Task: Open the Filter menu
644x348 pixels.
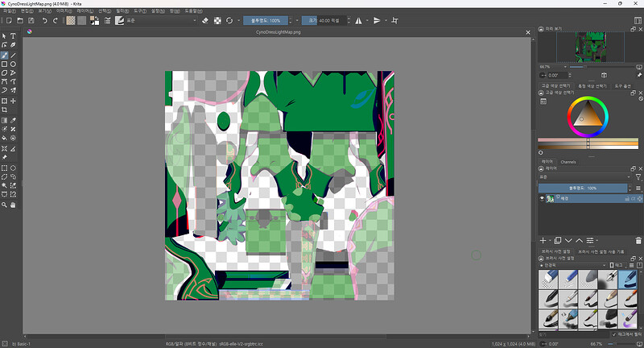Action: point(122,11)
